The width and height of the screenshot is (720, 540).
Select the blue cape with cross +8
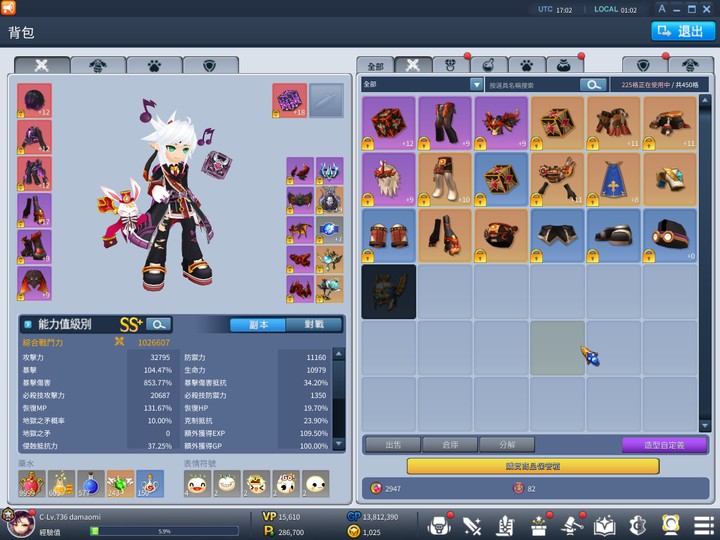coord(613,180)
